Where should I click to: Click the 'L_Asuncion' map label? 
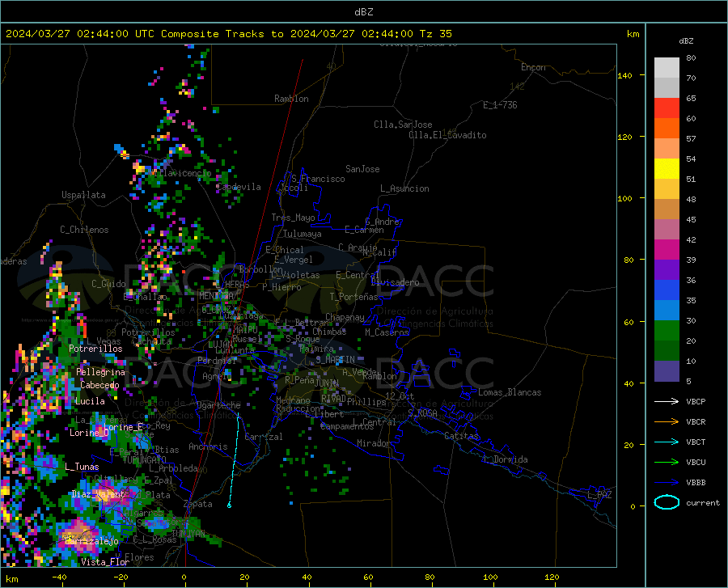pos(404,188)
